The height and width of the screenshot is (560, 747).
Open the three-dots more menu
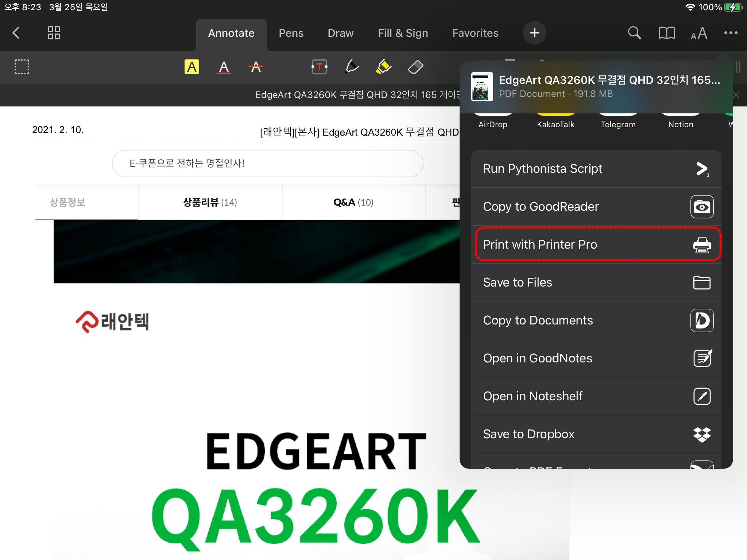[731, 33]
